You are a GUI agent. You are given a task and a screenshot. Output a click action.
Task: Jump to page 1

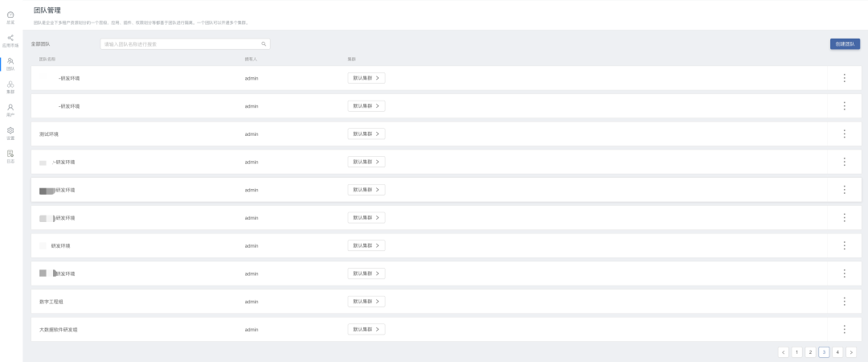pos(796,352)
